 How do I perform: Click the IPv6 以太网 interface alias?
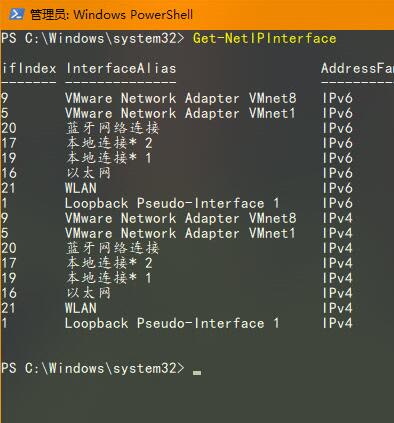point(88,173)
